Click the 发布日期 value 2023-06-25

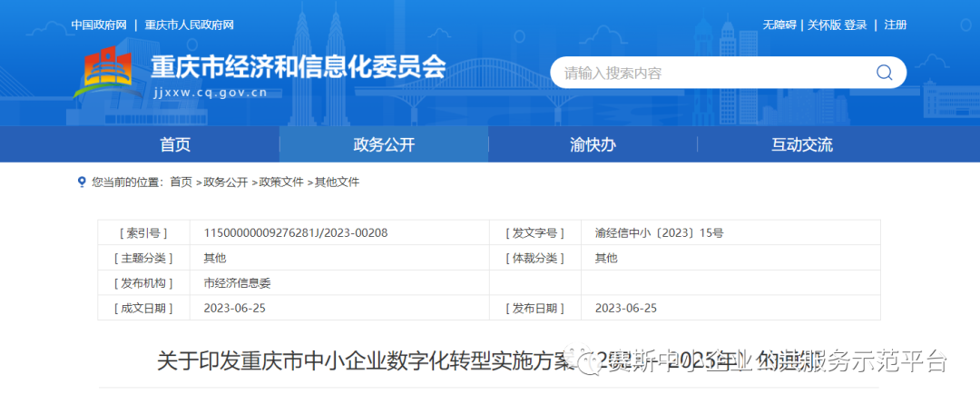pos(626,309)
